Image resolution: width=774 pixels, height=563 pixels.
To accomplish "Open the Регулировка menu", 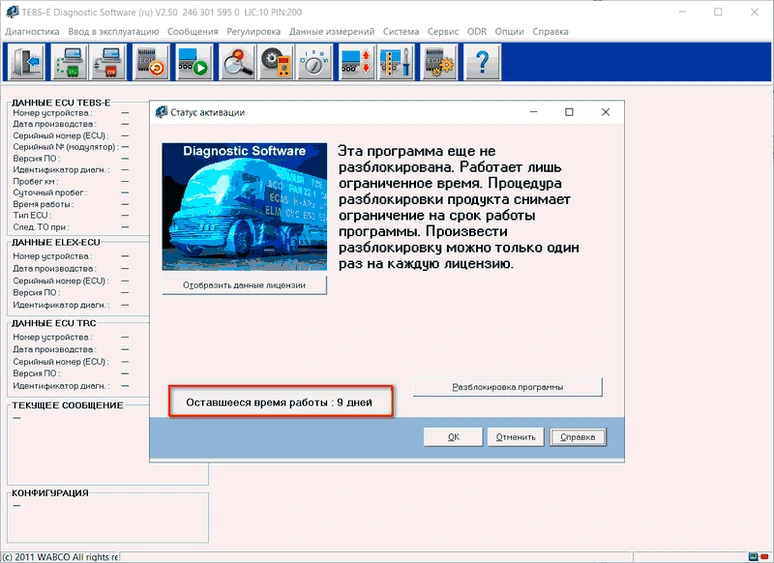I will click(x=254, y=32).
